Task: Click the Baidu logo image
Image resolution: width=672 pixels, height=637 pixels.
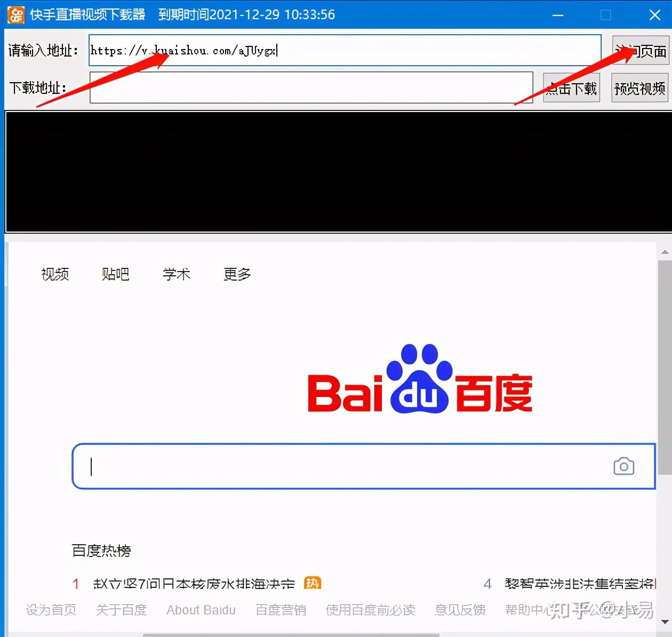Action: pyautogui.click(x=420, y=379)
